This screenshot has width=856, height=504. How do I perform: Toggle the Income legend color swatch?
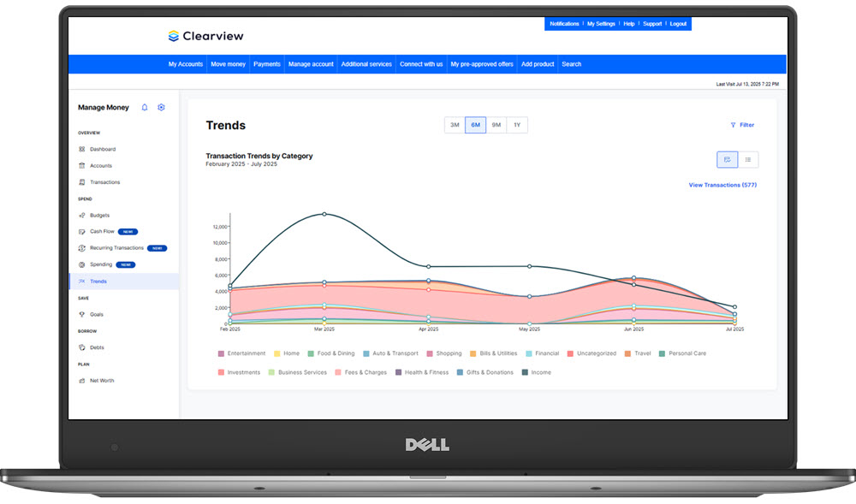click(526, 373)
